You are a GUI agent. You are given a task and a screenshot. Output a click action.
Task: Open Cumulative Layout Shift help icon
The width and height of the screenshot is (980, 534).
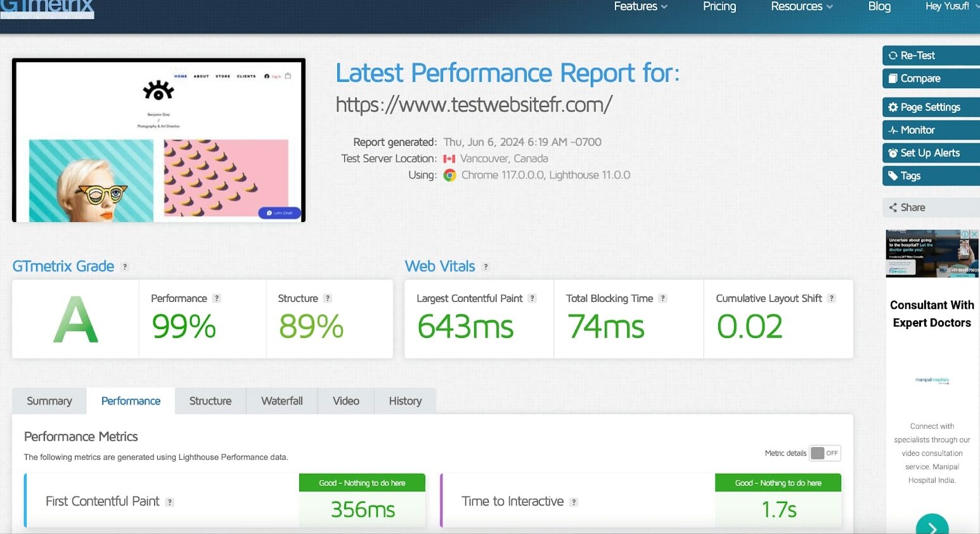pos(832,298)
